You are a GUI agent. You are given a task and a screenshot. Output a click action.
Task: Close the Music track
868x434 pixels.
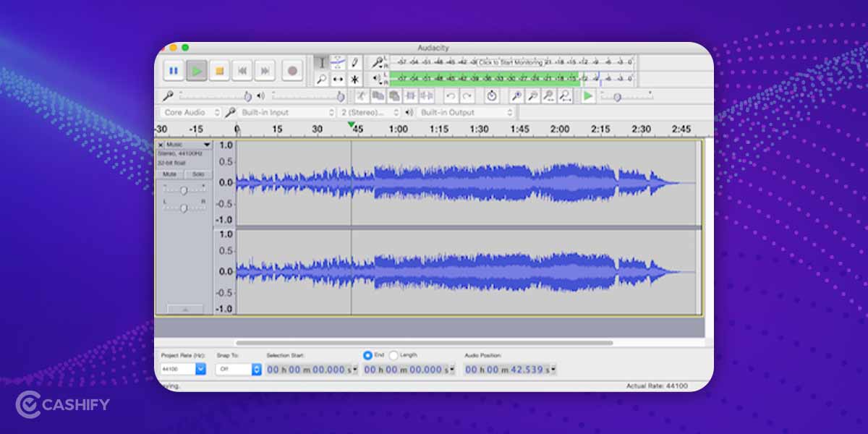tap(161, 145)
